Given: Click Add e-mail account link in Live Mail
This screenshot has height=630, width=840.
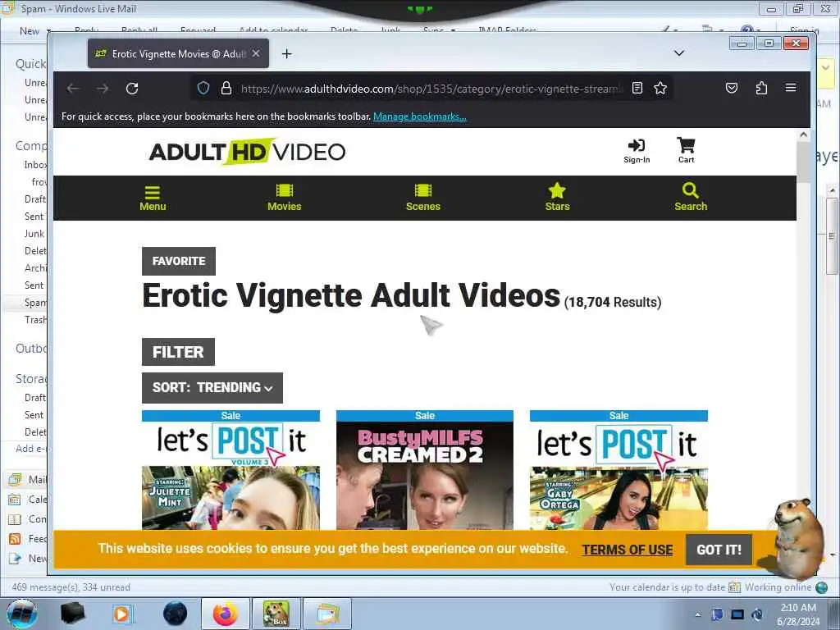Looking at the screenshot, I should pyautogui.click(x=31, y=449).
